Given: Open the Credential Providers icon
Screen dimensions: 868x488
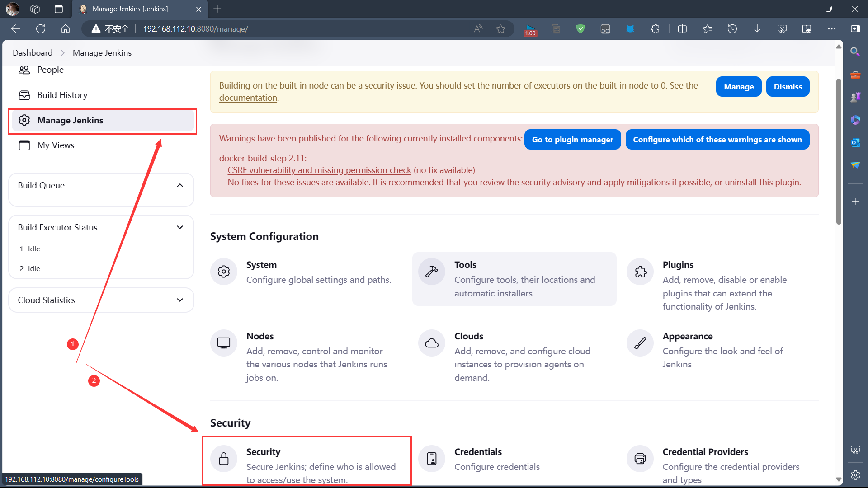Looking at the screenshot, I should pyautogui.click(x=640, y=459).
